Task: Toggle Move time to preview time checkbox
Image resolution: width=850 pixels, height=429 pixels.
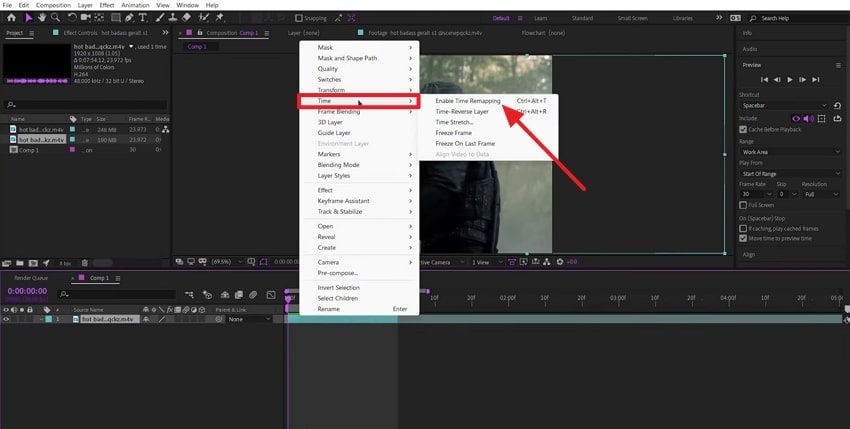Action: (x=743, y=238)
